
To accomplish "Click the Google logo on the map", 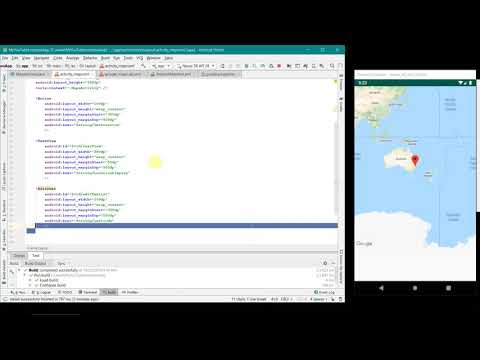I will [x=364, y=244].
